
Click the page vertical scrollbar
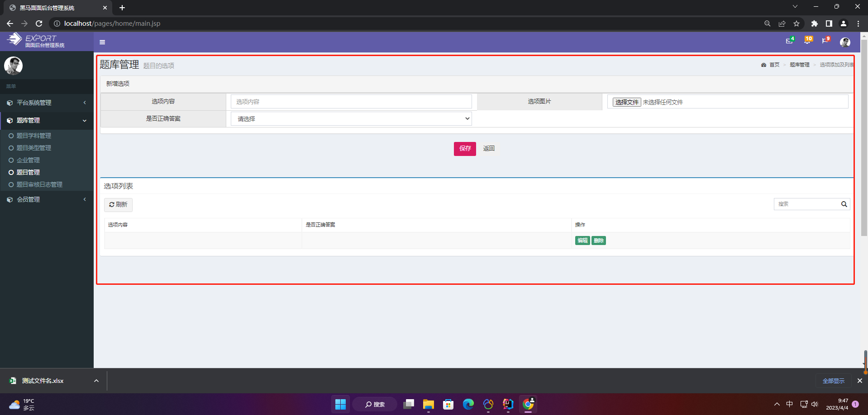click(864, 137)
